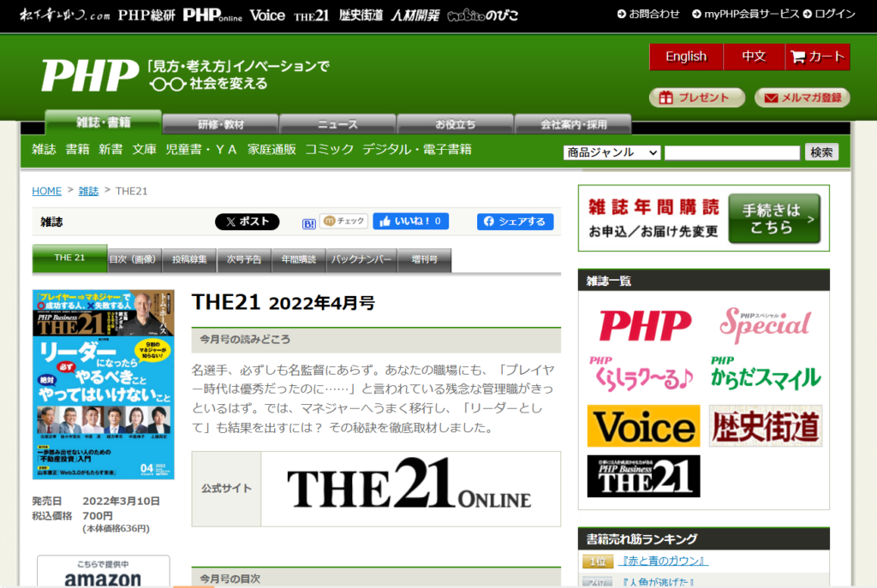This screenshot has height=588, width=877.
Task: Click Voice logo in top black bar
Action: [267, 15]
